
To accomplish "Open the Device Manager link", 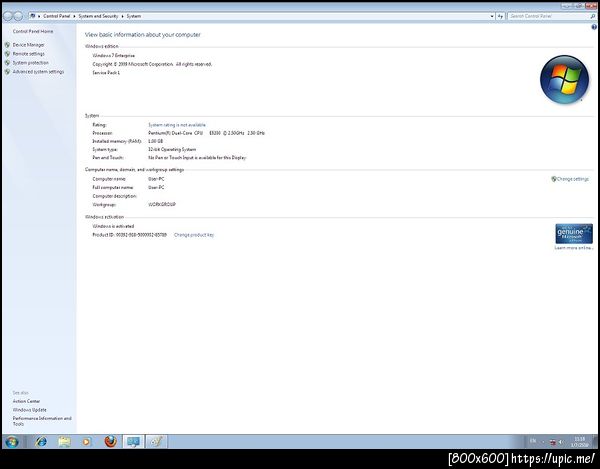I will (x=28, y=45).
